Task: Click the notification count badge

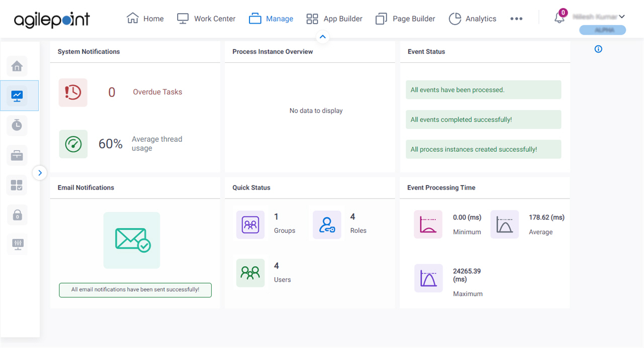Action: click(x=563, y=13)
